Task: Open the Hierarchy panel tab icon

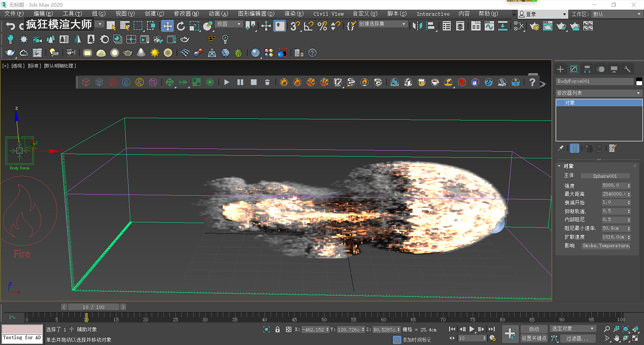Action: coord(587,69)
